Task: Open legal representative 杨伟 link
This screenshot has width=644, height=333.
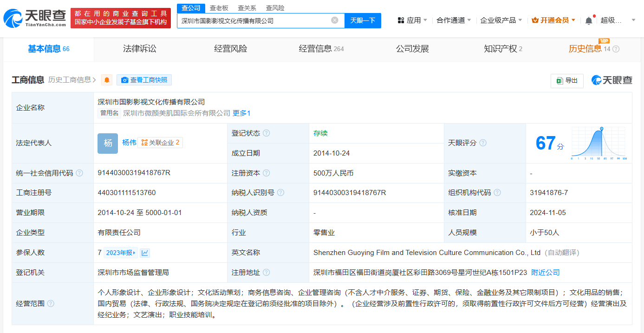Action: point(129,143)
